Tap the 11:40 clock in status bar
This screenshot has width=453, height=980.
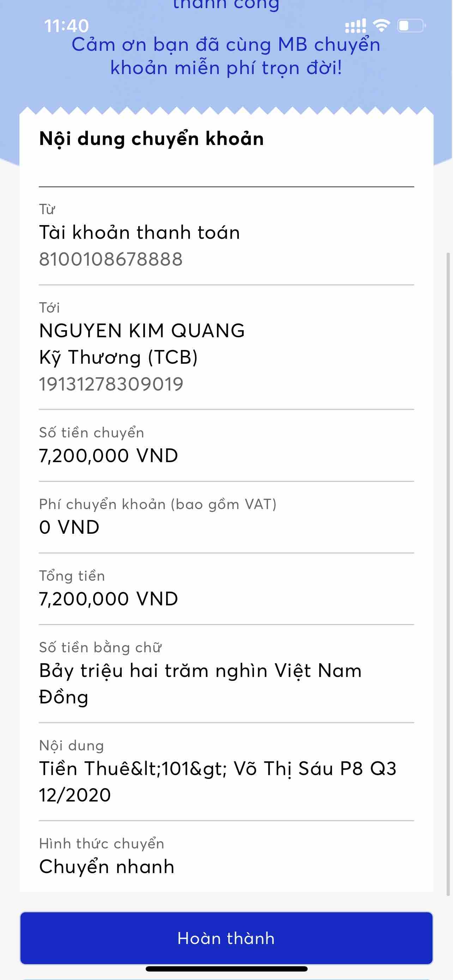67,26
